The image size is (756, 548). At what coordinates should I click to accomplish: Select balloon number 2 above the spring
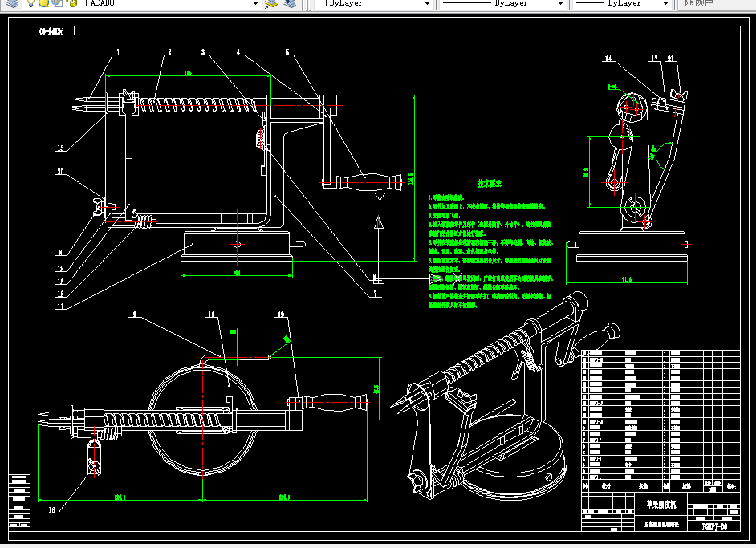pyautogui.click(x=169, y=51)
